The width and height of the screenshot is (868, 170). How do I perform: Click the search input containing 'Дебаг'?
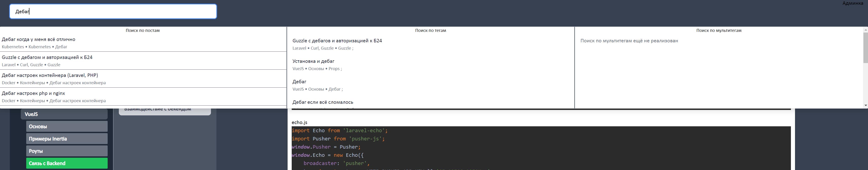click(x=113, y=11)
